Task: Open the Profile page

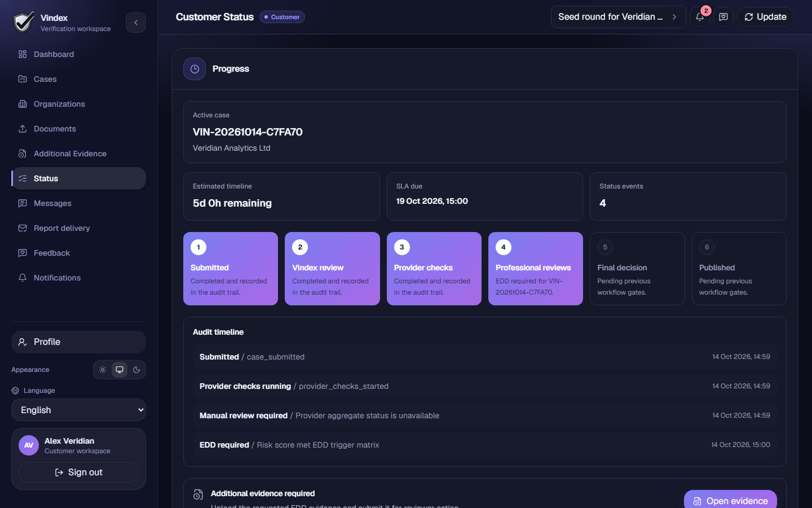Action: 78,342
